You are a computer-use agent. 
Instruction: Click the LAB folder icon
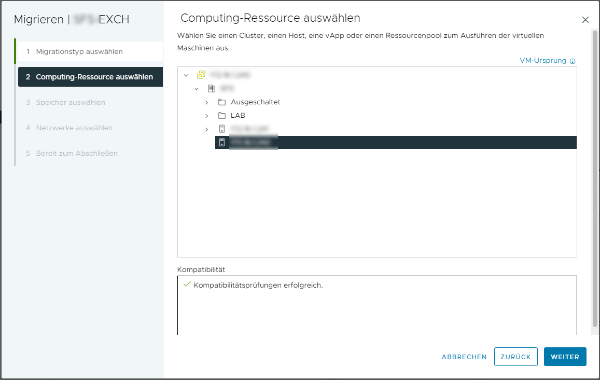222,115
